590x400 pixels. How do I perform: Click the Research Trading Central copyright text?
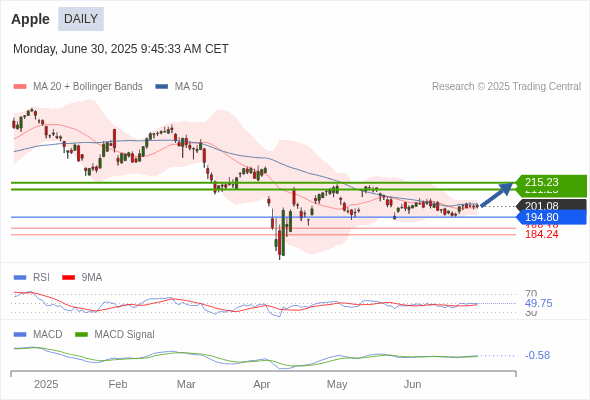click(x=506, y=87)
